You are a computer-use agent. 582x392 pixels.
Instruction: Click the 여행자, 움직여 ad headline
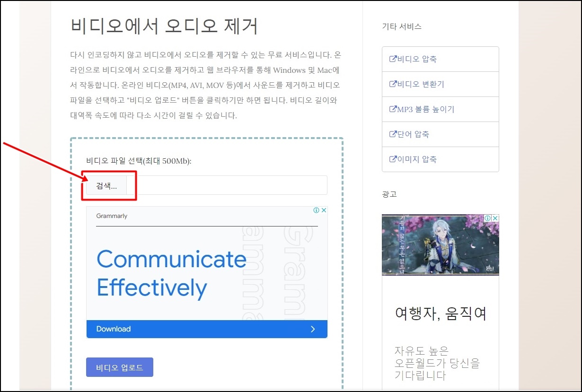(441, 314)
